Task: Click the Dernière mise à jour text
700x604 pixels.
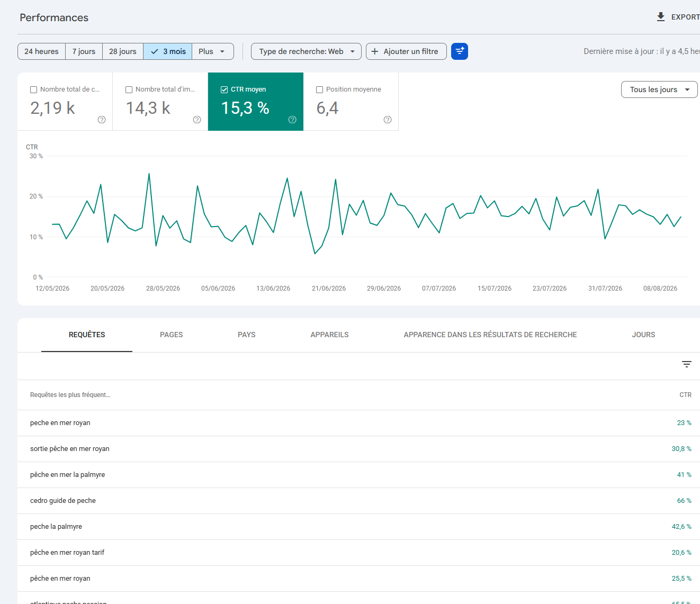Action: tap(642, 51)
